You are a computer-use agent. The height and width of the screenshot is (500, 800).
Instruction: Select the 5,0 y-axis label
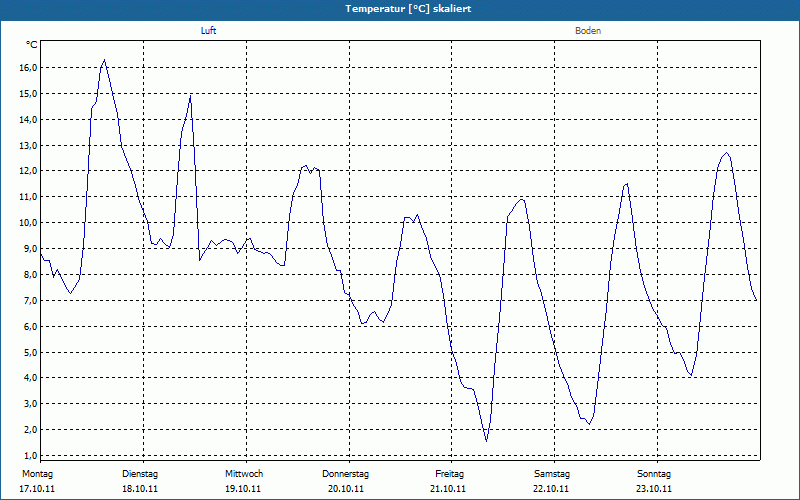click(31, 353)
